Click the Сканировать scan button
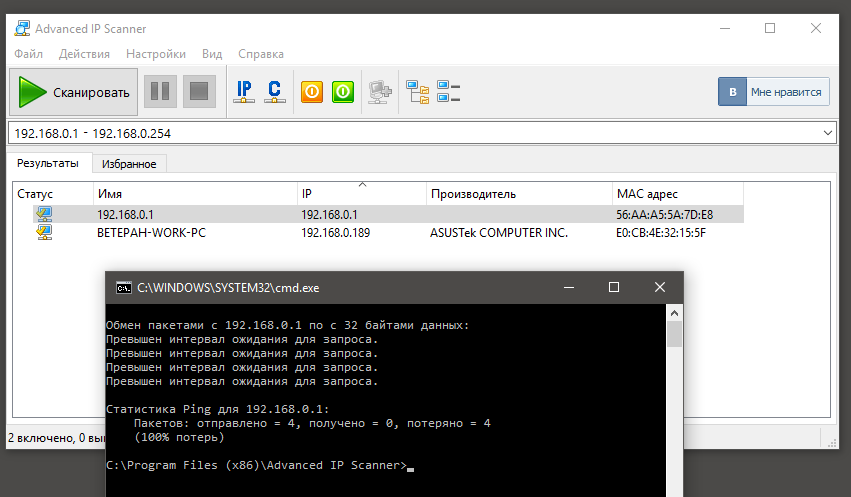851x497 pixels. [74, 92]
